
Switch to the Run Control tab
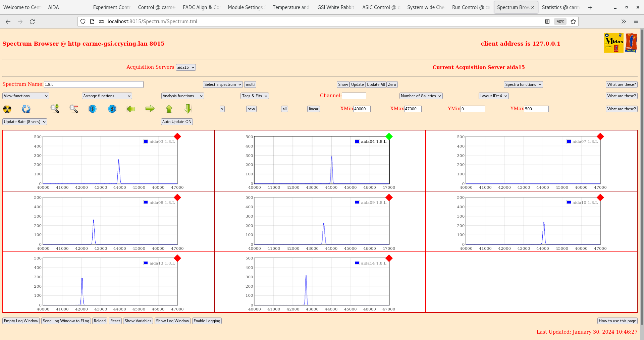click(x=470, y=7)
